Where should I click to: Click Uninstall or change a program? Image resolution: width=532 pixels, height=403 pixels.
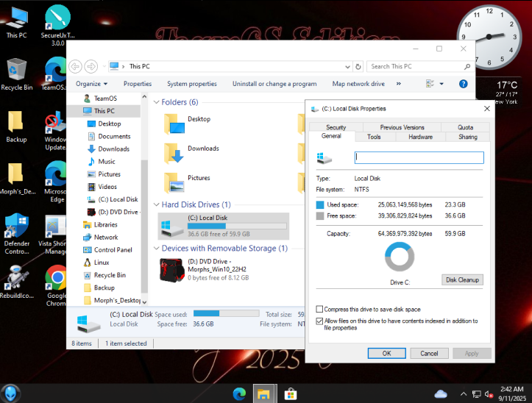tap(274, 84)
